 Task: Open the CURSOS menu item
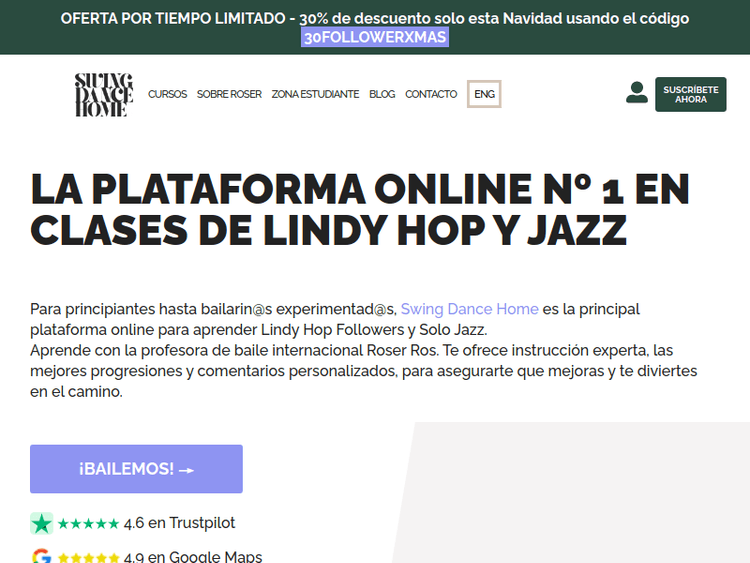pos(167,94)
